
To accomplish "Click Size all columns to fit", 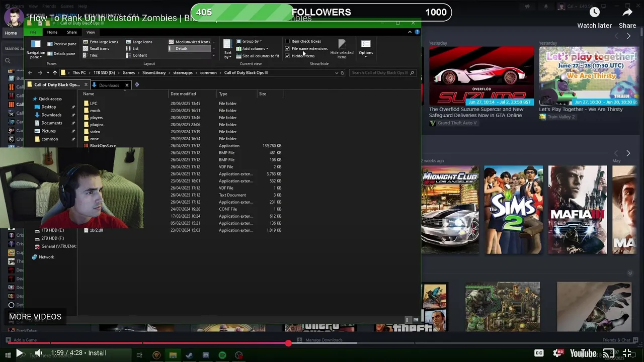I will pyautogui.click(x=258, y=56).
